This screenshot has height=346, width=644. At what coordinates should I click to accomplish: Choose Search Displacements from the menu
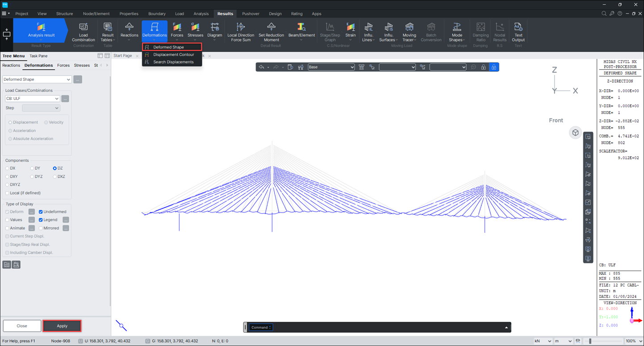tap(172, 62)
